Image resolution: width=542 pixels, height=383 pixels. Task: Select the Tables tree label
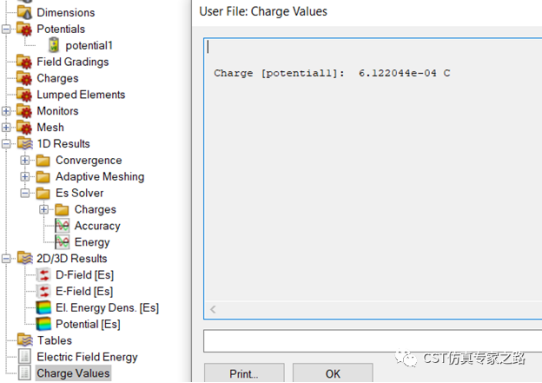(x=55, y=340)
